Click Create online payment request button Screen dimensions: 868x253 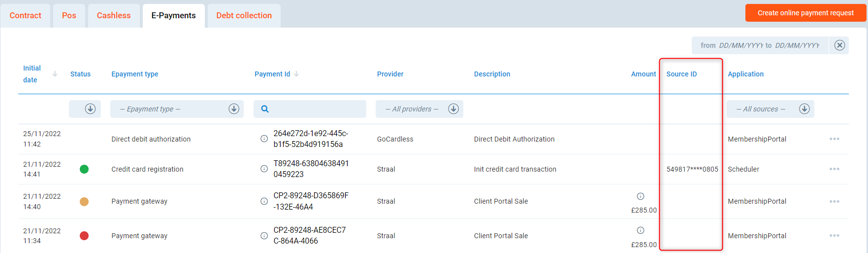(x=805, y=13)
